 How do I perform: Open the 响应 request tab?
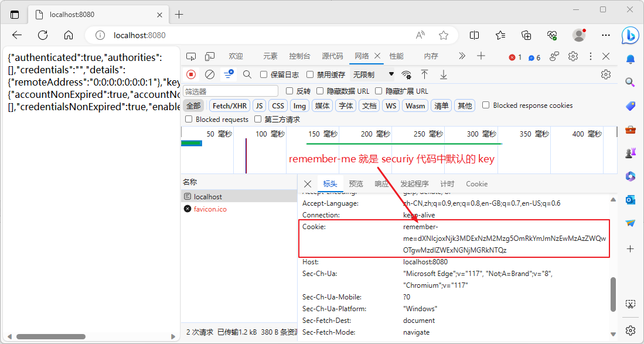click(x=382, y=184)
